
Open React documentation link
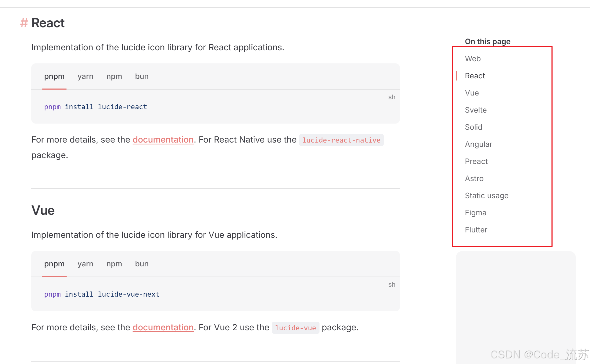[x=163, y=140]
